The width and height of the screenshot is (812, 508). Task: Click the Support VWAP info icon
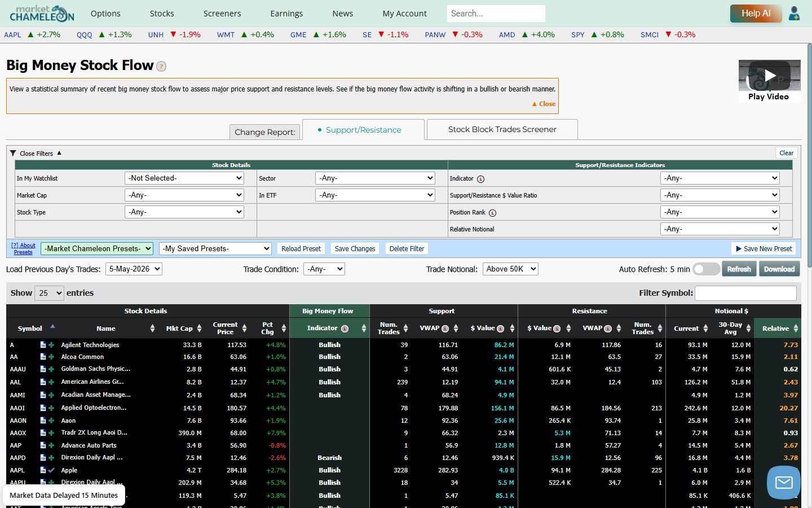pos(445,329)
